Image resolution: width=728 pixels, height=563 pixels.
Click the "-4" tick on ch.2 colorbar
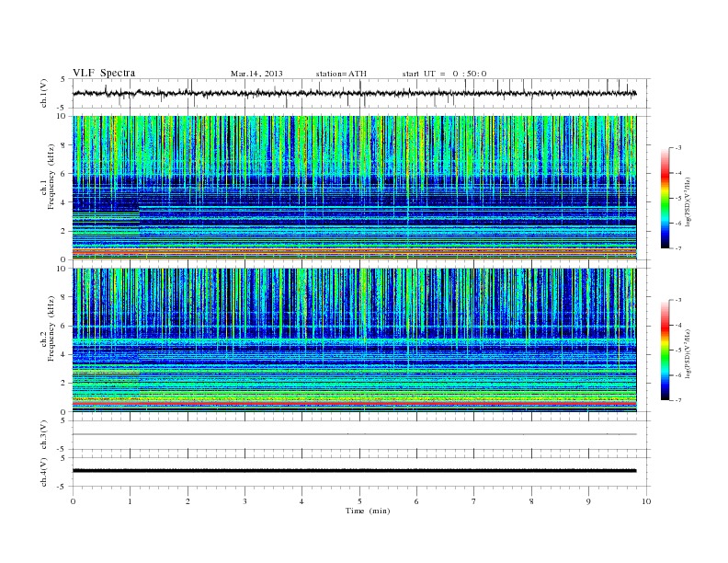[x=678, y=325]
